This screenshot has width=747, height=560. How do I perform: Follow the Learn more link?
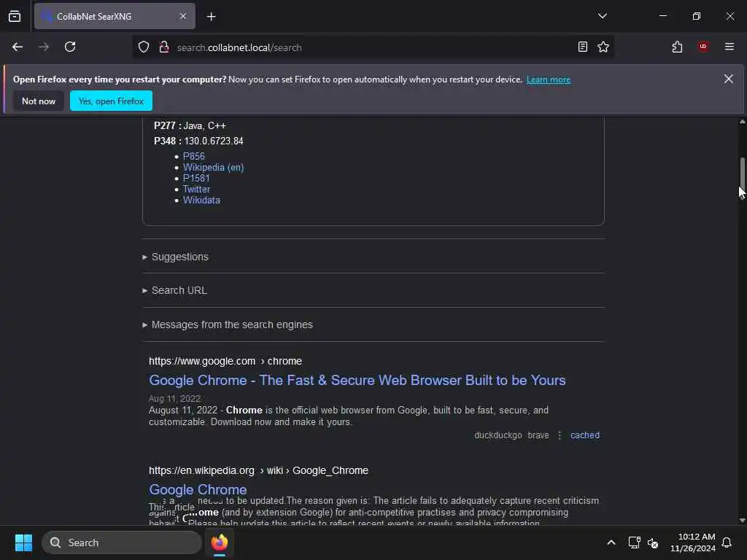click(549, 79)
